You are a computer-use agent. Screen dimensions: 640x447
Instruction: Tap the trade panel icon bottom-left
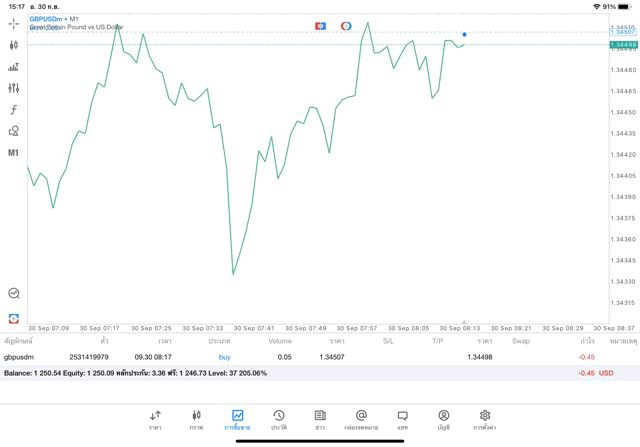13,318
